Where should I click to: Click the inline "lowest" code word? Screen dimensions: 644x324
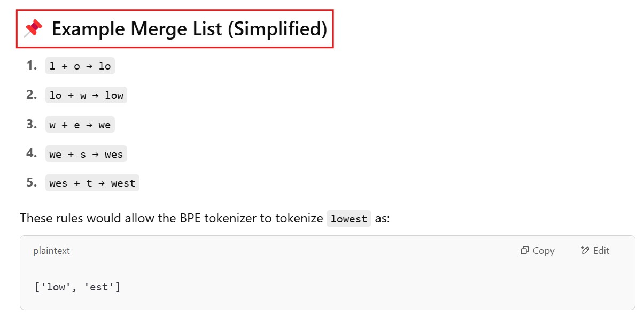coord(349,219)
